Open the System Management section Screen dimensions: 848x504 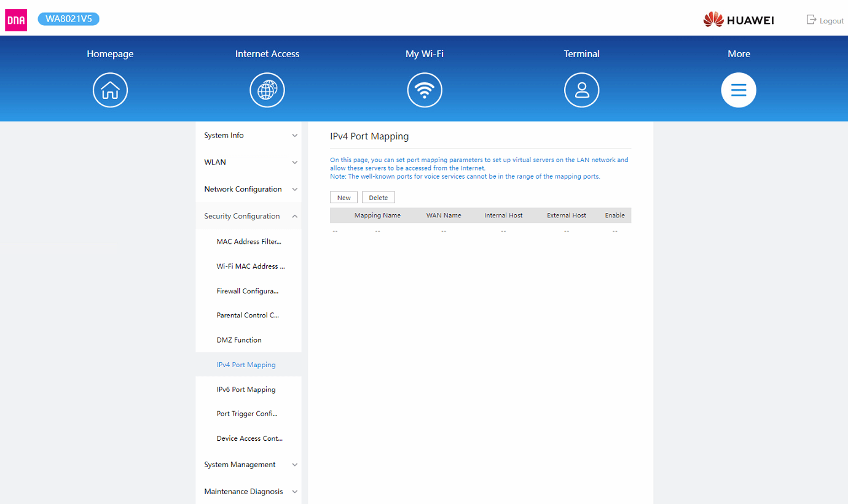[x=249, y=465]
